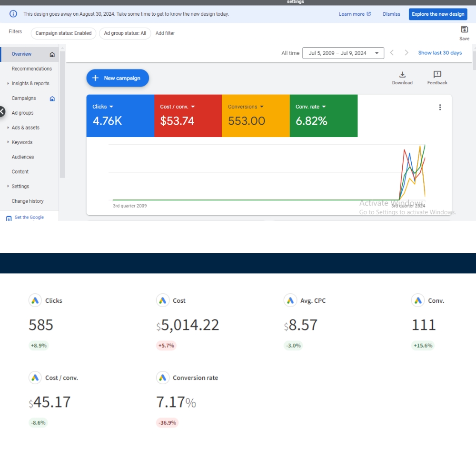Open the three-dot scorecard options menu

point(440,108)
